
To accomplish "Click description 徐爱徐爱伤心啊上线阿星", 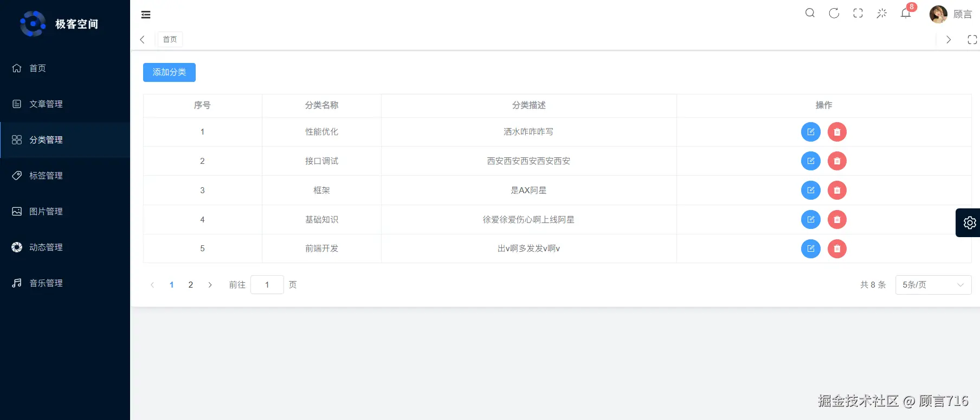I will 528,220.
